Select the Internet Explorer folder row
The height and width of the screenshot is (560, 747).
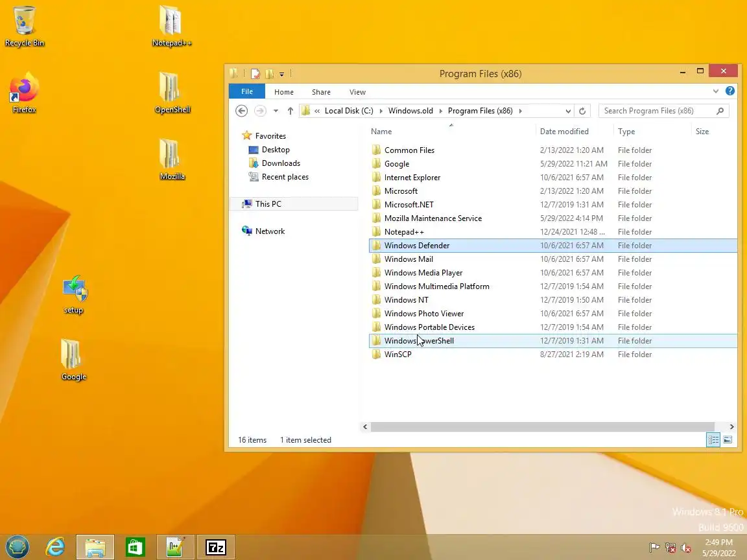point(552,177)
